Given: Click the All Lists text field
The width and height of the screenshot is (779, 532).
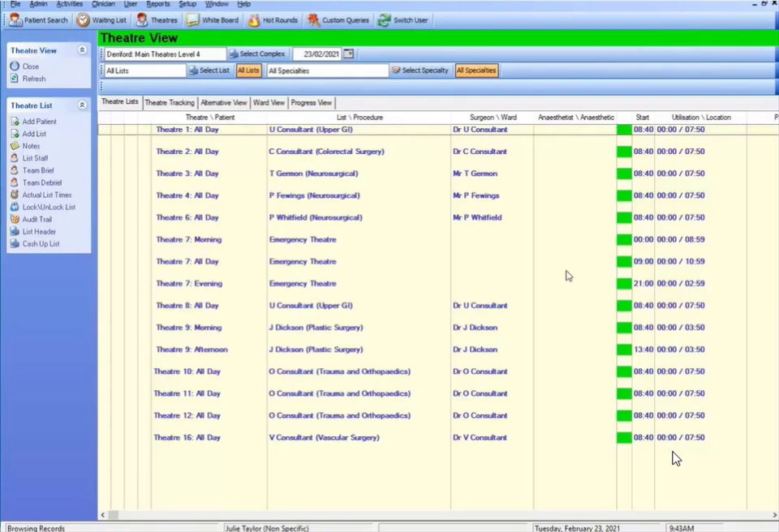Looking at the screenshot, I should point(145,71).
